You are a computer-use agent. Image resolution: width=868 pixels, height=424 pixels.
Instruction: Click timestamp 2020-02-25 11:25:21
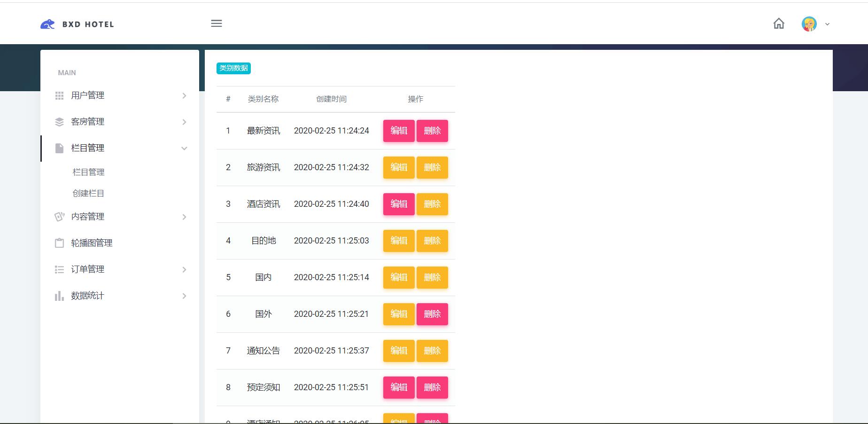point(332,314)
